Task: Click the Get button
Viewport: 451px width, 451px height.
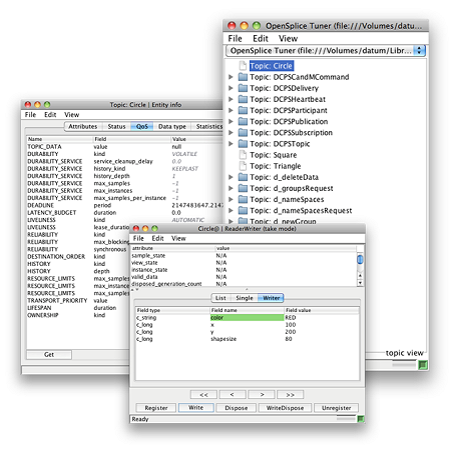Action: pyautogui.click(x=49, y=354)
